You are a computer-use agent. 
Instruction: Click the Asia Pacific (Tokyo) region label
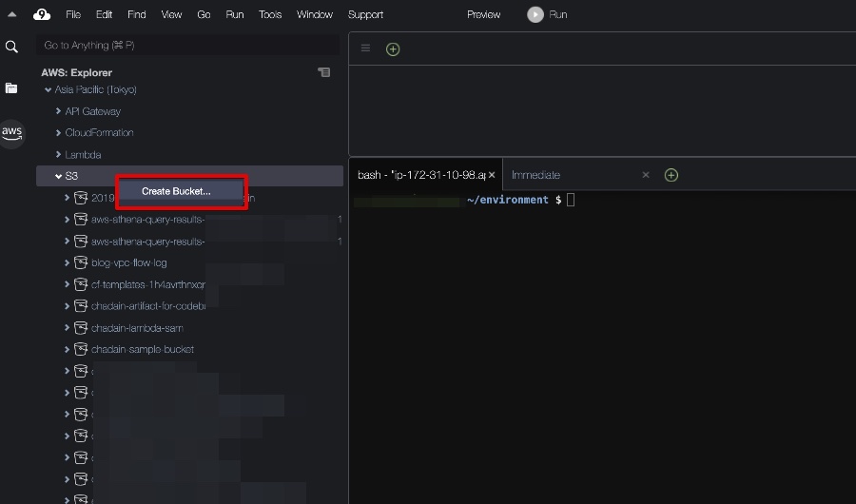click(x=95, y=89)
